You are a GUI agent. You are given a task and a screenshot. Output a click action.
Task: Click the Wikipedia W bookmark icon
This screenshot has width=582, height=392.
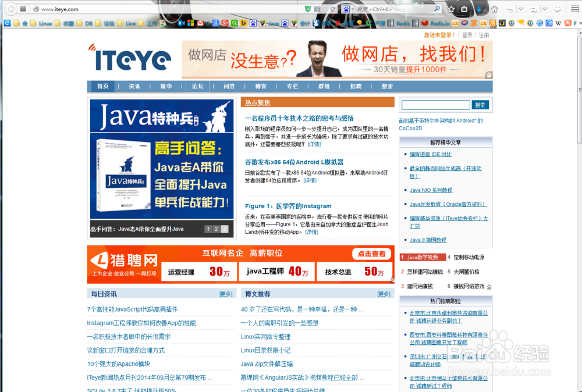pyautogui.click(x=558, y=23)
